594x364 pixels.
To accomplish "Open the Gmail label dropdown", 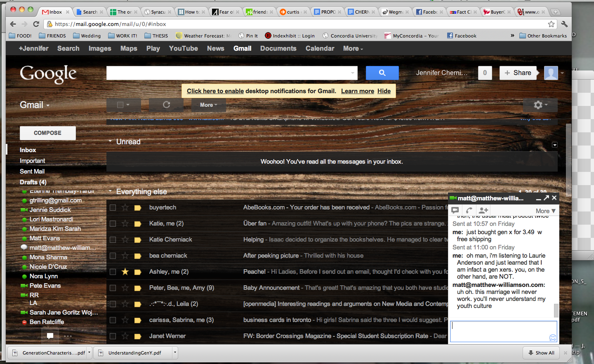I will [35, 105].
